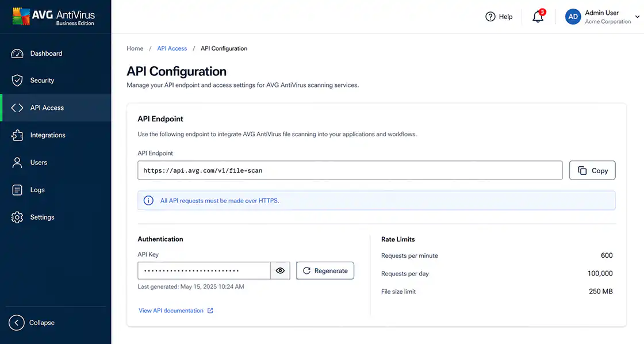Click the 'All API requests must be made over HTTPS' notice
644x344 pixels.
tap(376, 201)
